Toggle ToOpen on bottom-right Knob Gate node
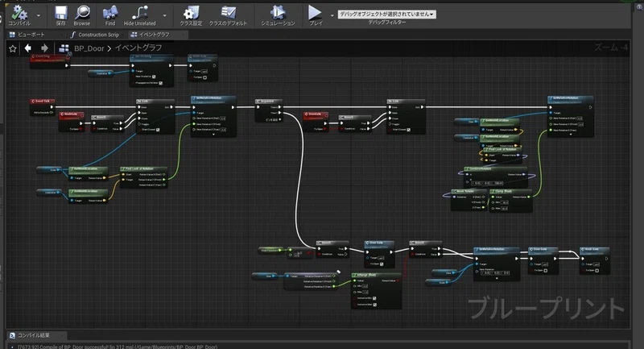This screenshot has width=644, height=349. point(597,271)
